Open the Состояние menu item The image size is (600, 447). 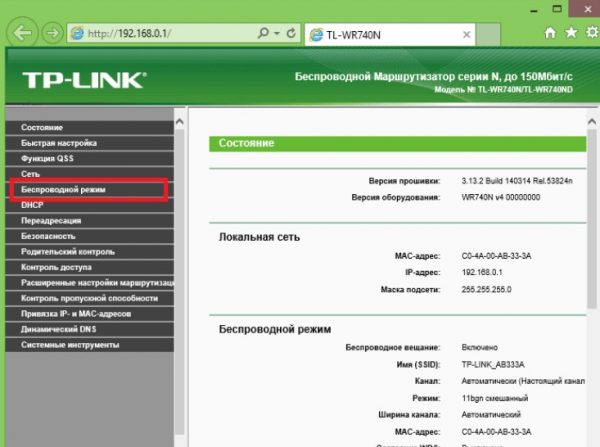[90, 127]
